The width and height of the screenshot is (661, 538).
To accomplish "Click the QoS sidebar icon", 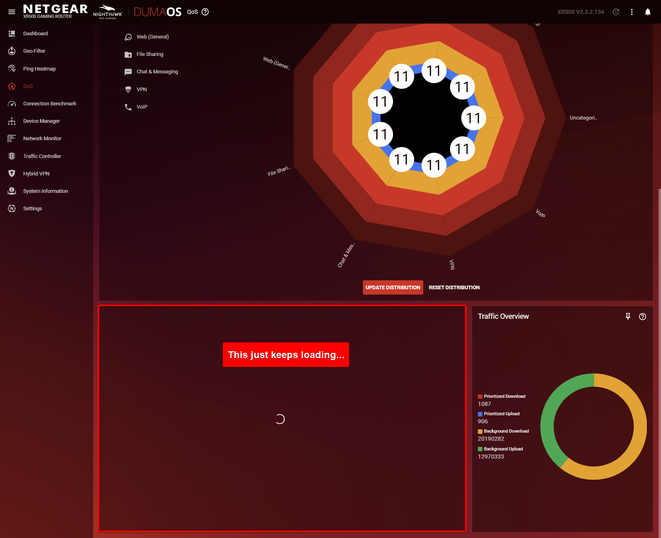I will click(x=12, y=86).
